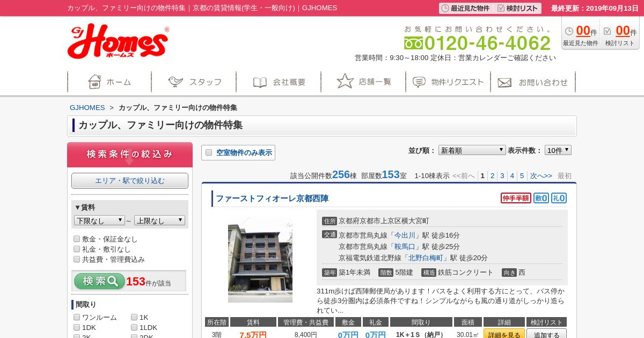Click the property building photo thumbnail
This screenshot has width=644, height=338.
[260, 260]
